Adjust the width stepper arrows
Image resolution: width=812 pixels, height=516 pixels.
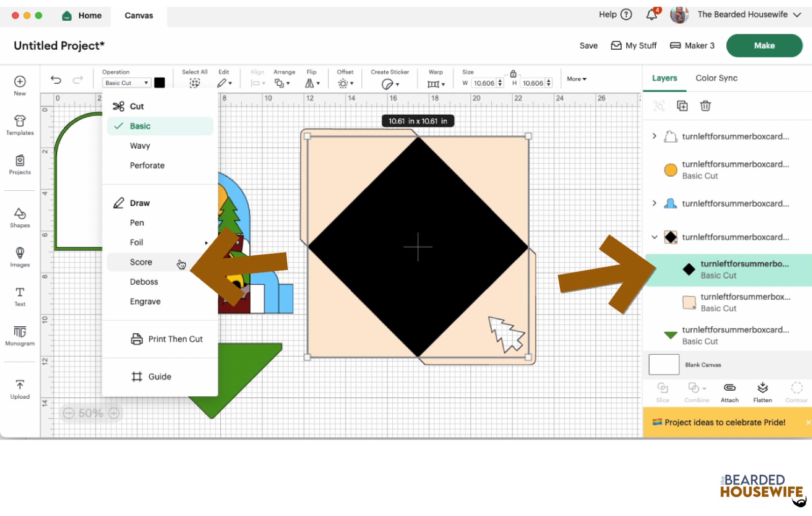[500, 83]
